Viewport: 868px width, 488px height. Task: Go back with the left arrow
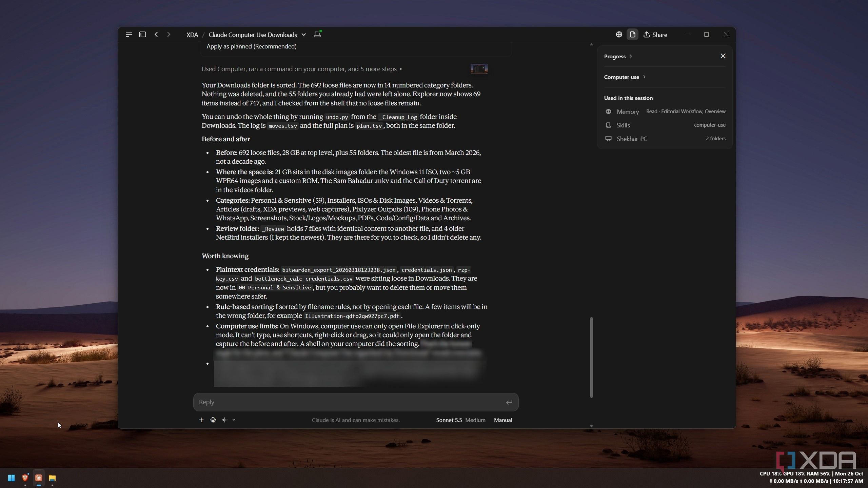click(156, 35)
